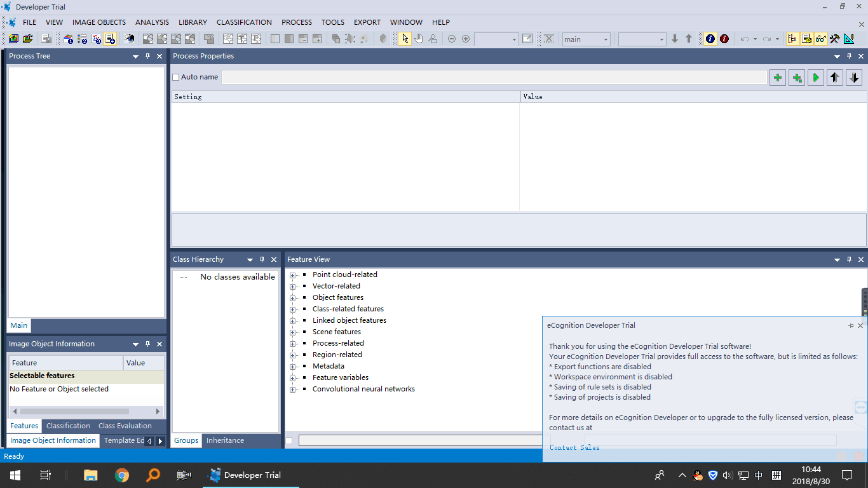The width and height of the screenshot is (868, 488).
Task: Open the PROCESS menu
Action: point(297,22)
